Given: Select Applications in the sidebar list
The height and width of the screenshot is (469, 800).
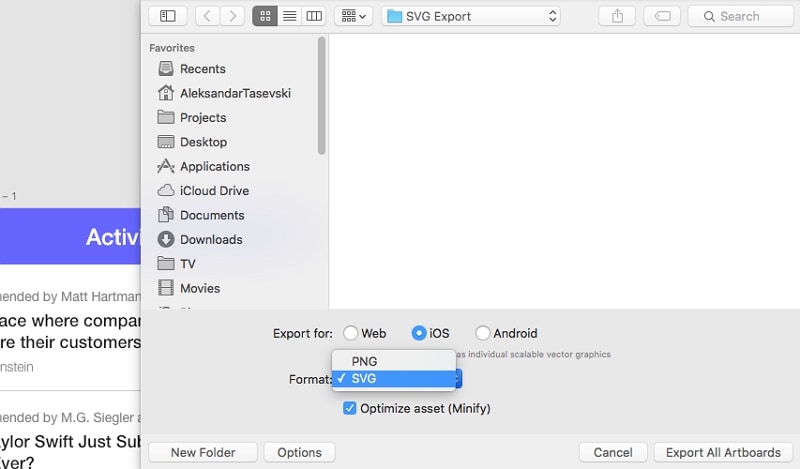Looking at the screenshot, I should pos(215,166).
